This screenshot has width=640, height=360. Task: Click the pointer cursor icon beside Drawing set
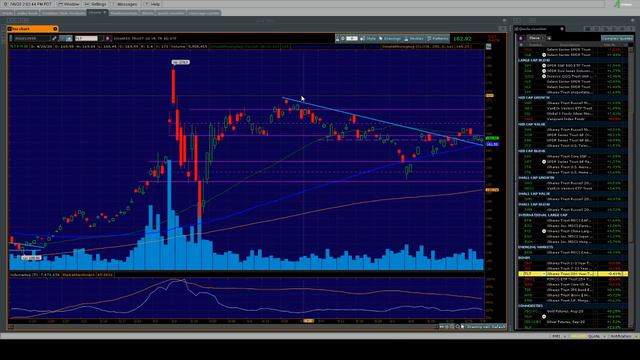tap(462, 327)
